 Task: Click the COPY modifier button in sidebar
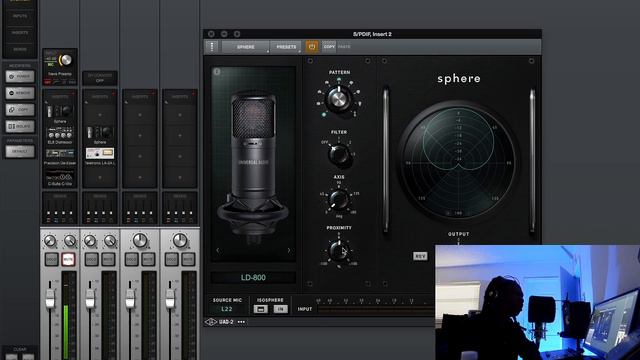[x=20, y=110]
